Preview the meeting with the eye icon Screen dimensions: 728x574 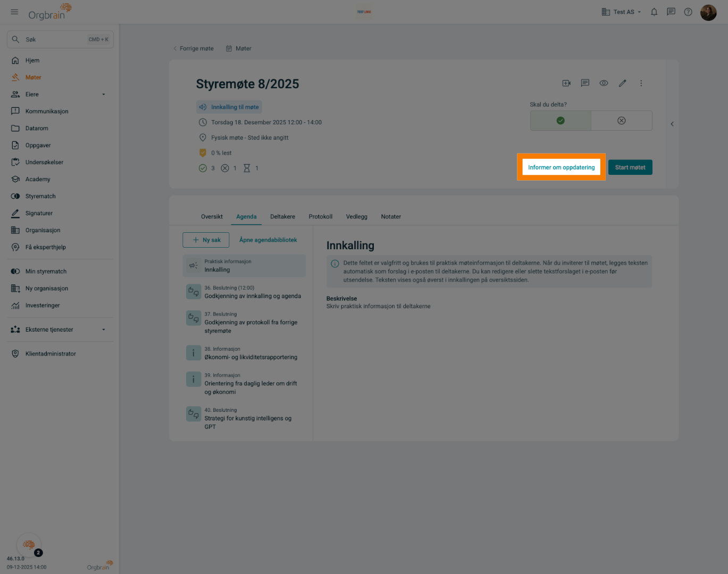pos(604,83)
